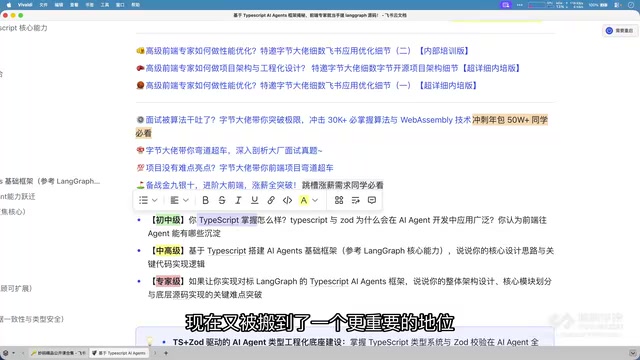The height and width of the screenshot is (360, 640).
Task: Toggle inline code formatting
Action: 287,200
